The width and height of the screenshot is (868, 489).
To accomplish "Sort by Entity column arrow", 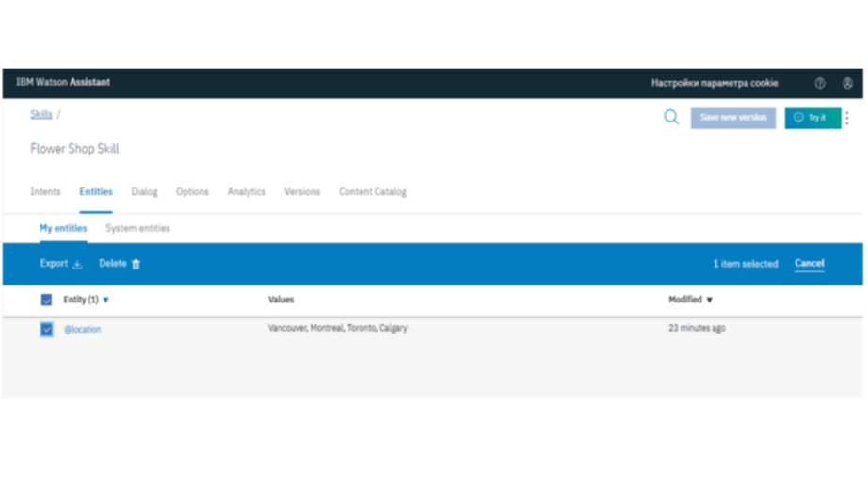I will point(106,301).
